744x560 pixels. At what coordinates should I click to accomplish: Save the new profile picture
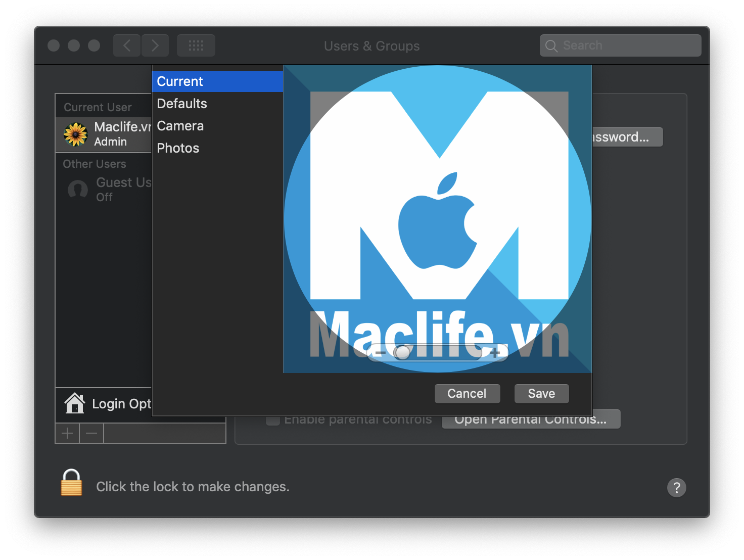[x=541, y=393]
